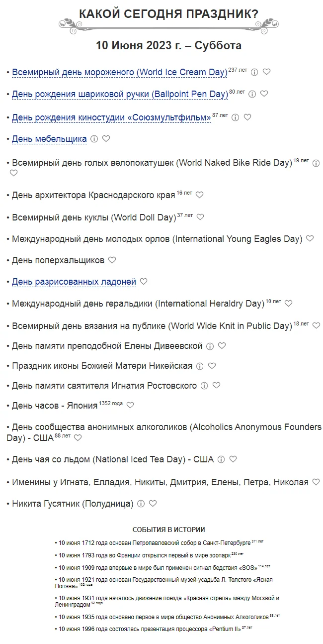Click info icon for National Iced Tea Day
The image size is (323, 644).
[x=221, y=459]
